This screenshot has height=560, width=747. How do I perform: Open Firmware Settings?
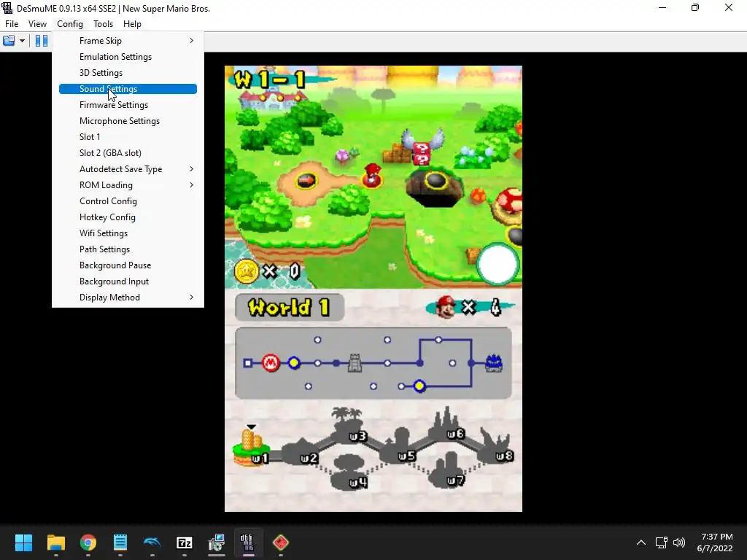point(128,105)
